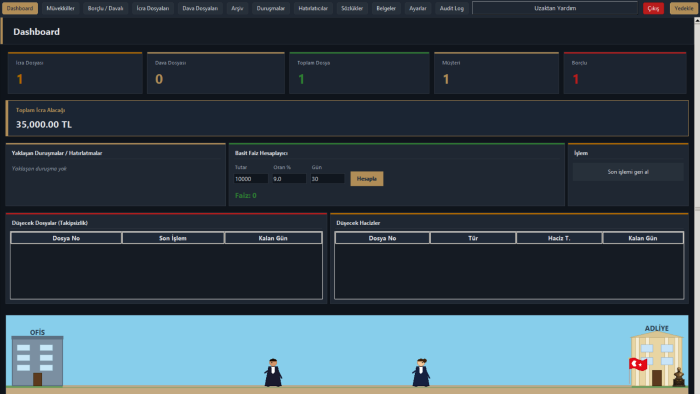The width and height of the screenshot is (700, 394).
Task: Click the Turkish flag at courthouse
Action: coord(638,365)
